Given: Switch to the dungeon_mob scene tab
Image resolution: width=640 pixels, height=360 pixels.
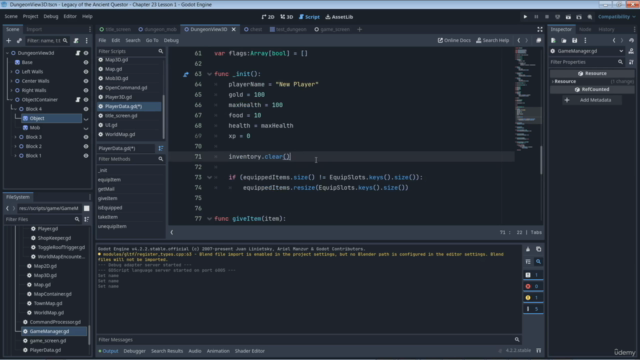Looking at the screenshot, I should [158, 29].
